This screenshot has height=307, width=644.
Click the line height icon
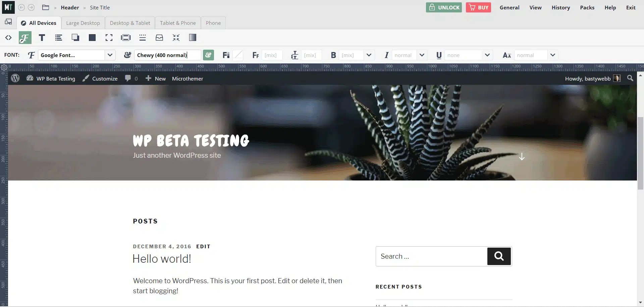(294, 55)
